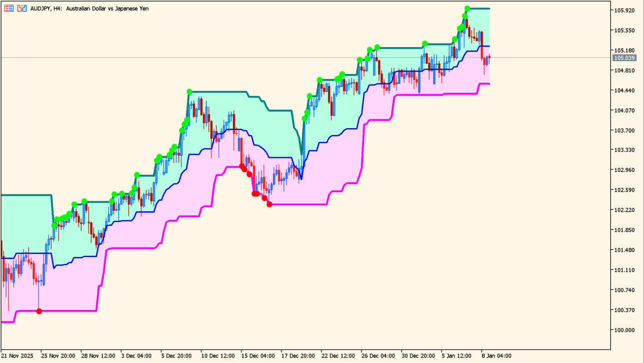This screenshot has width=644, height=363.
Task: Click the green dot above 30 Dec 20:00
Action: (425, 44)
